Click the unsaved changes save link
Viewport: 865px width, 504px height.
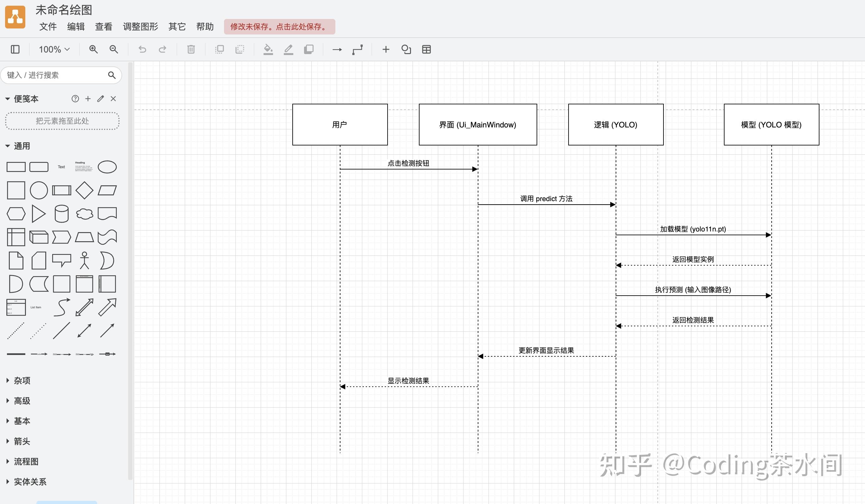click(x=280, y=27)
